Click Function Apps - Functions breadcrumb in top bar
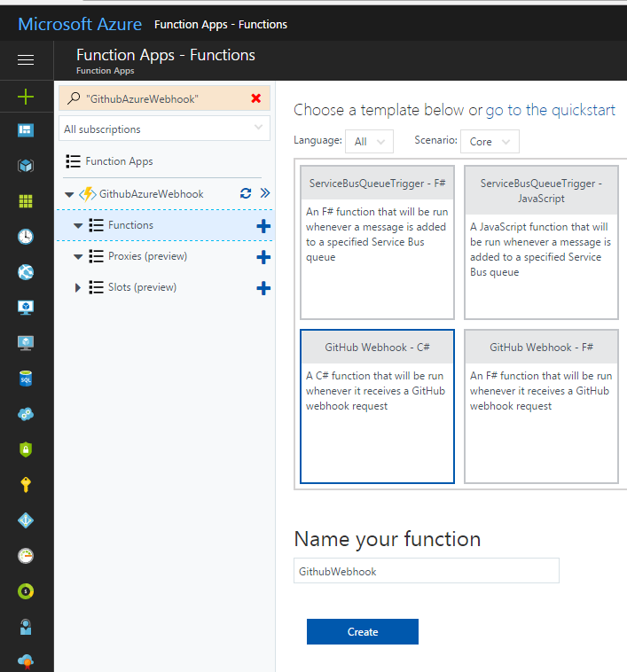Viewport: 627px width, 672px height. pyautogui.click(x=221, y=25)
